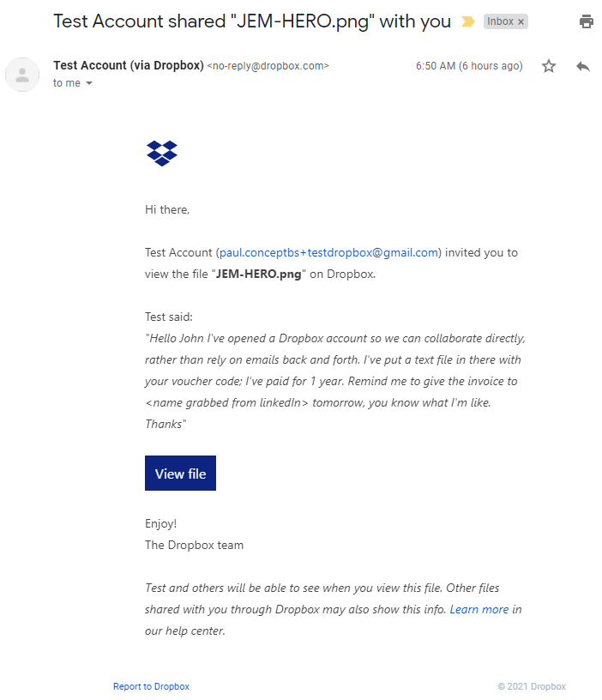This screenshot has height=700, width=602.
Task: Click the "© 2021 Dropbox" footer text
Action: click(x=532, y=686)
